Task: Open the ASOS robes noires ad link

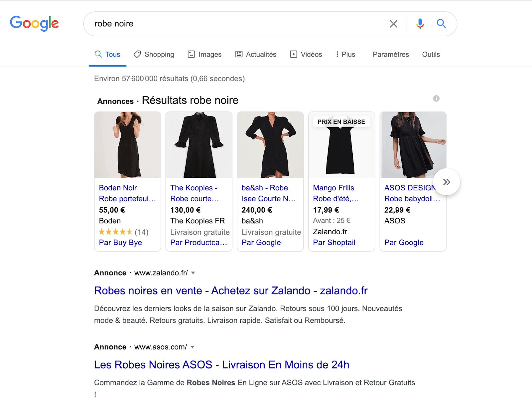Action: (x=221, y=364)
